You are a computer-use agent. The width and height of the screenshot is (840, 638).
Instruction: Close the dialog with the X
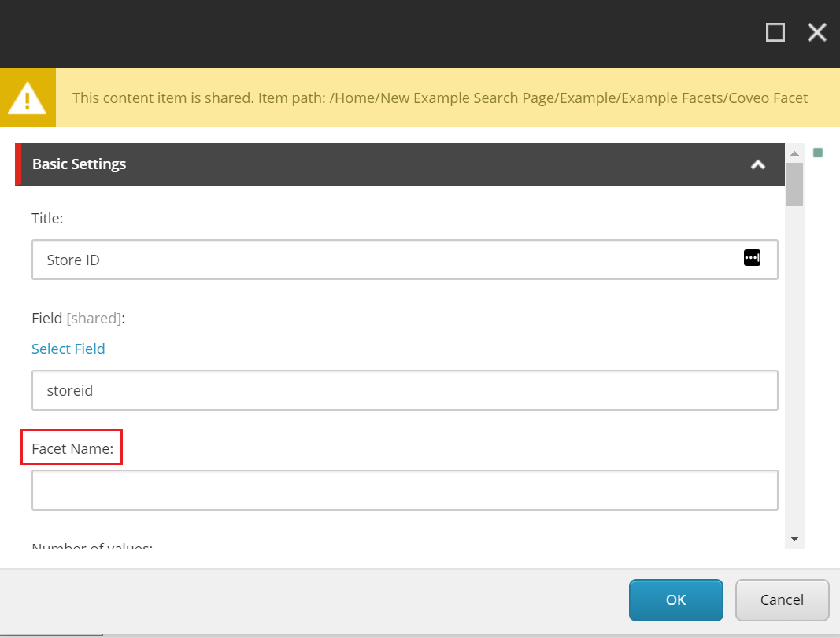816,32
